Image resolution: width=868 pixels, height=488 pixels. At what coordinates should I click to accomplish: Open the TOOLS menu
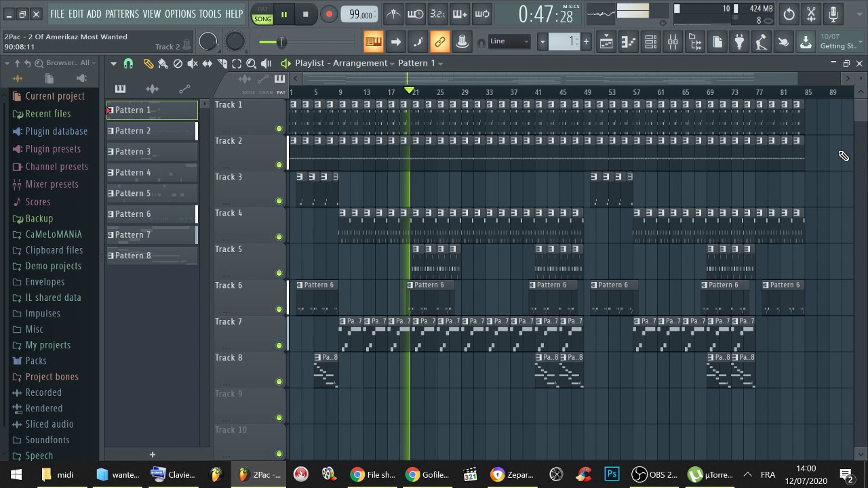pos(210,14)
